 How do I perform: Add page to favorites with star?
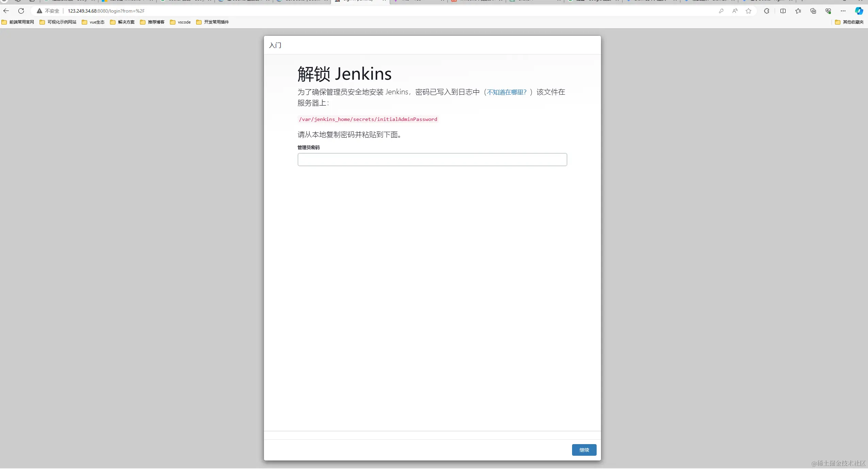coord(748,11)
